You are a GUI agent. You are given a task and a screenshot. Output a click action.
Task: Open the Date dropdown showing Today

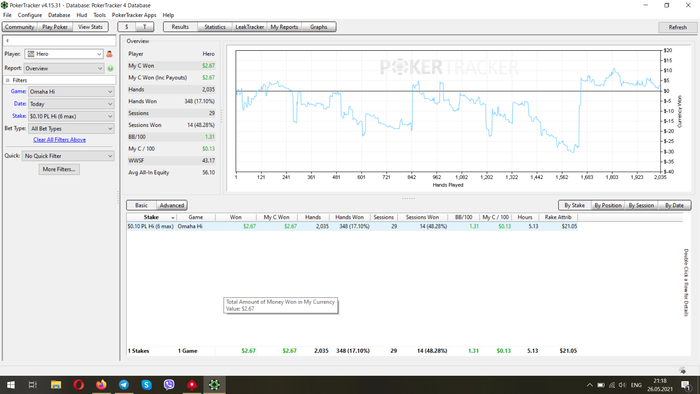tap(71, 104)
